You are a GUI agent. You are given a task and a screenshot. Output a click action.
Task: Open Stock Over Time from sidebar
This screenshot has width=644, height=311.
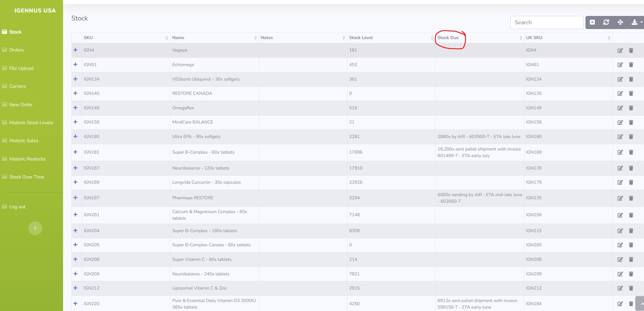(x=27, y=177)
